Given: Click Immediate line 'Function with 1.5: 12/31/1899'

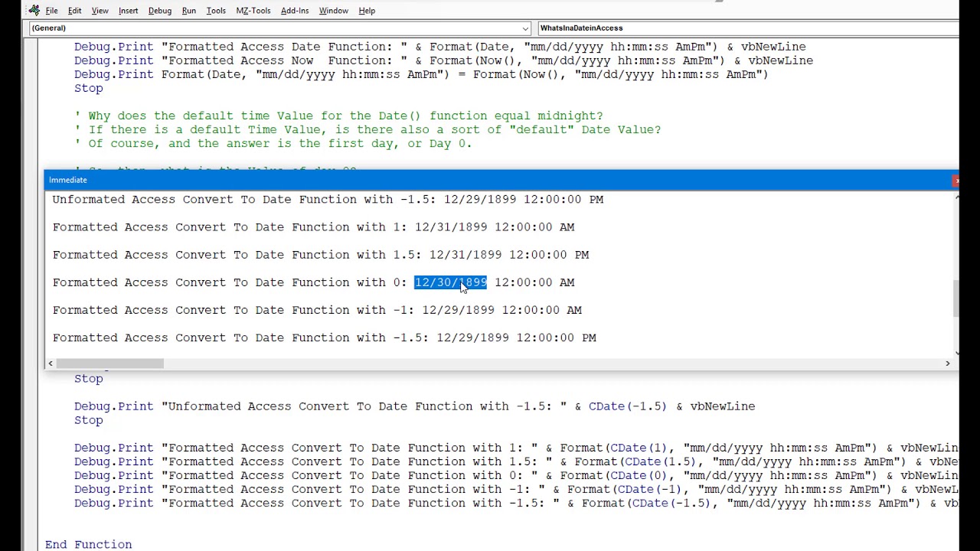Looking at the screenshot, I should click(x=321, y=255).
